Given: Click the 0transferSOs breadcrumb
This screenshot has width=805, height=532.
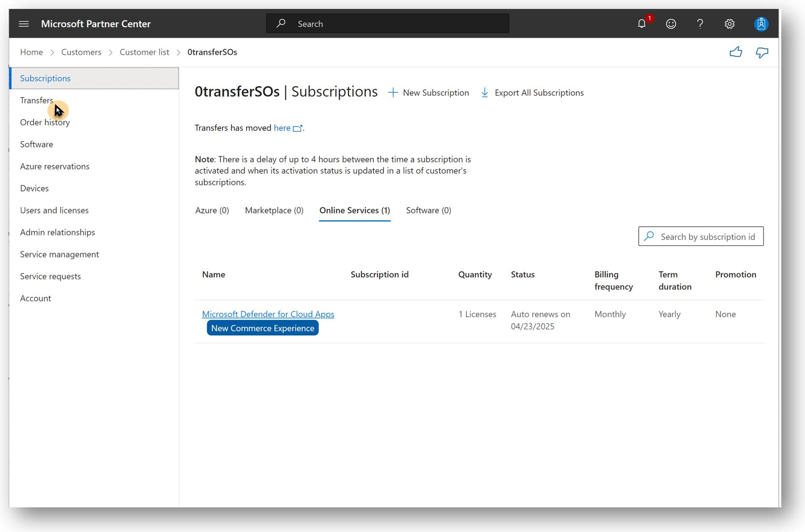Looking at the screenshot, I should (212, 51).
